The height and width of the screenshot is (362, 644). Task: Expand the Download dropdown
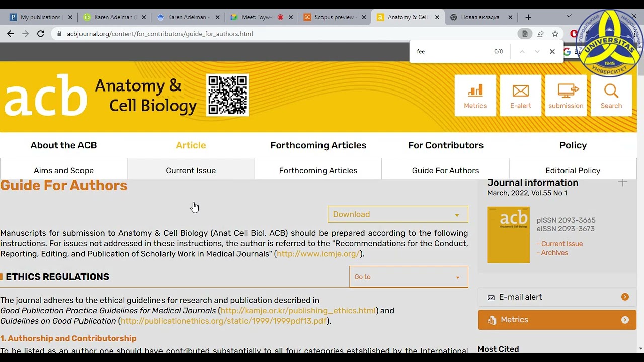pos(398,214)
